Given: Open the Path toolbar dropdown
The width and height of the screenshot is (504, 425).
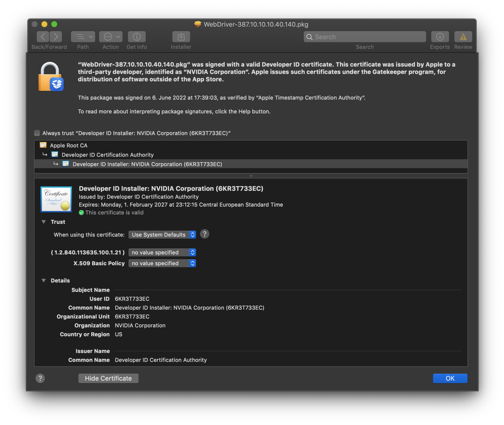Looking at the screenshot, I should 83,37.
